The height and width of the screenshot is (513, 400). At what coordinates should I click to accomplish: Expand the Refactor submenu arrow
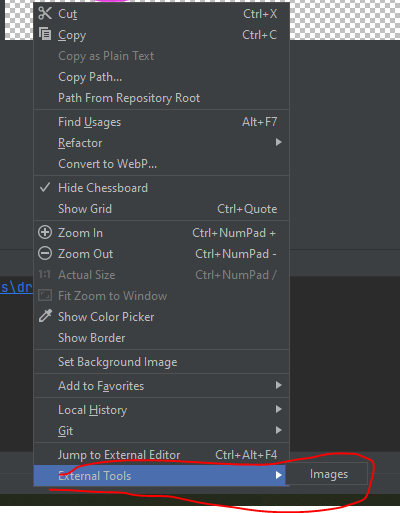click(x=278, y=142)
